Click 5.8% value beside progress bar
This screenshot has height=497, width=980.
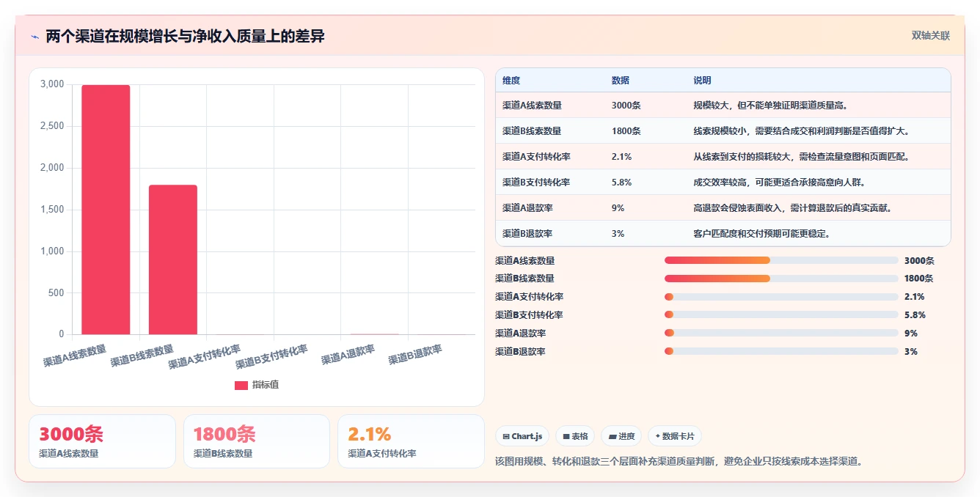(915, 315)
